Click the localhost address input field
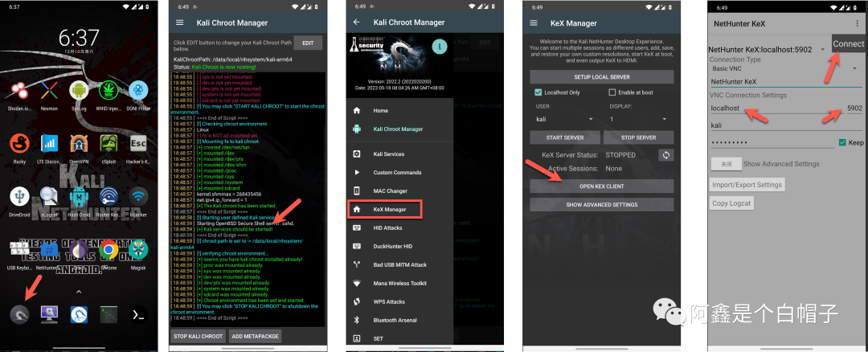This screenshot has width=868, height=352. 776,108
